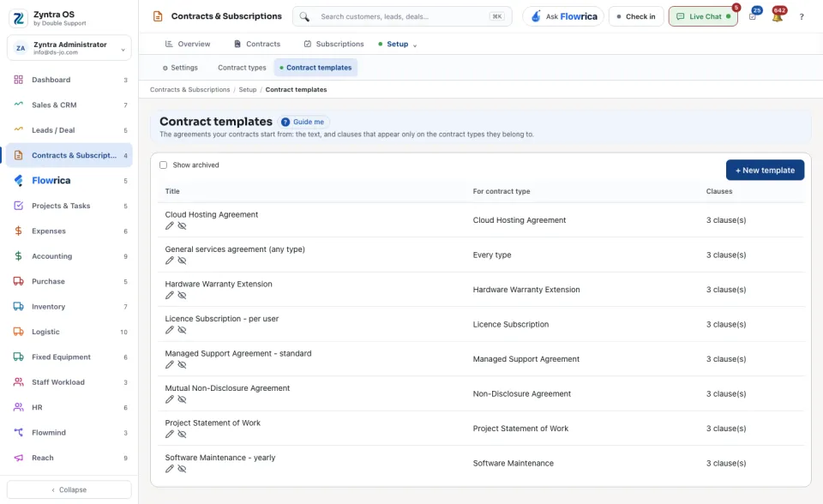Open the Inventory truck icon
Viewport: 823px width, 504px height.
click(18, 307)
